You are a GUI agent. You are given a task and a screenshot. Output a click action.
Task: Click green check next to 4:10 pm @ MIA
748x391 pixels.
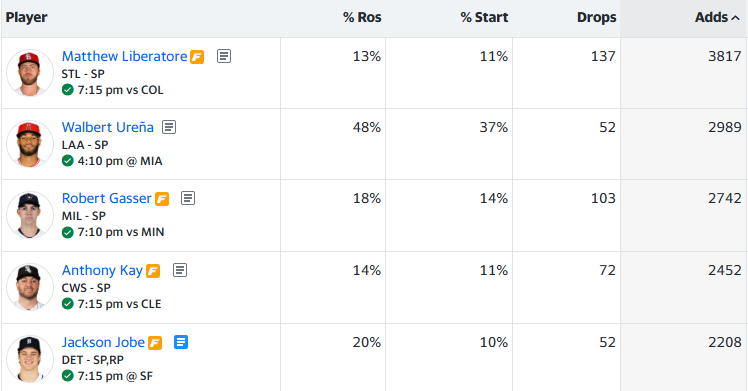point(68,161)
